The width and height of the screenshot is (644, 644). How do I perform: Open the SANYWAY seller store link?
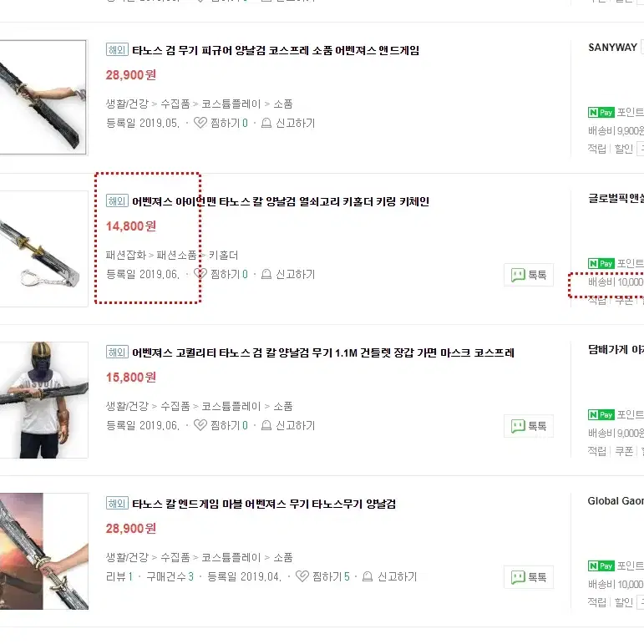(612, 48)
